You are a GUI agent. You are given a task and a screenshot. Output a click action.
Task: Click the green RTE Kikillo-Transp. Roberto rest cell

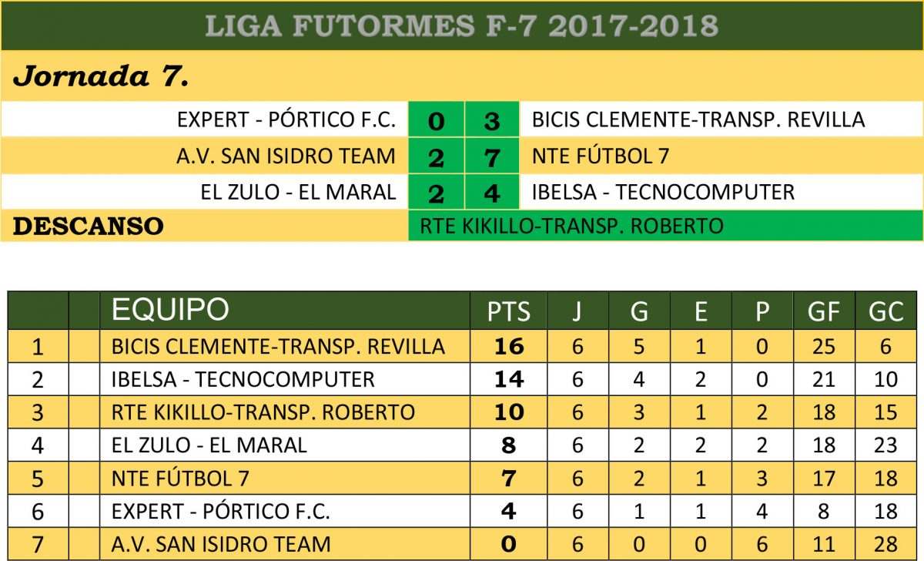click(x=572, y=226)
